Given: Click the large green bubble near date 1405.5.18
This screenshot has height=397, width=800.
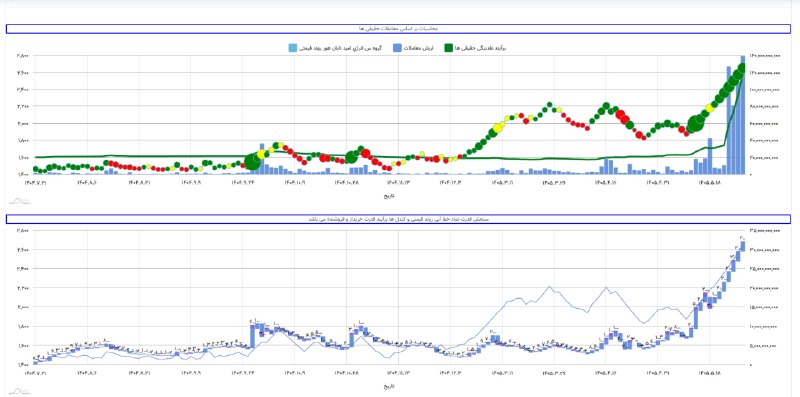Looking at the screenshot, I should (x=696, y=123).
